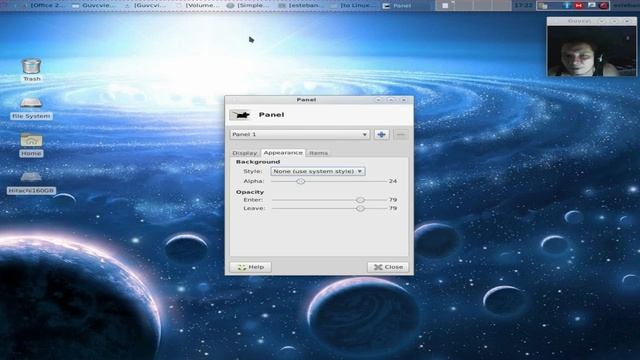Click the Opacity section heading
Viewport: 640px width, 360px height.
point(250,192)
